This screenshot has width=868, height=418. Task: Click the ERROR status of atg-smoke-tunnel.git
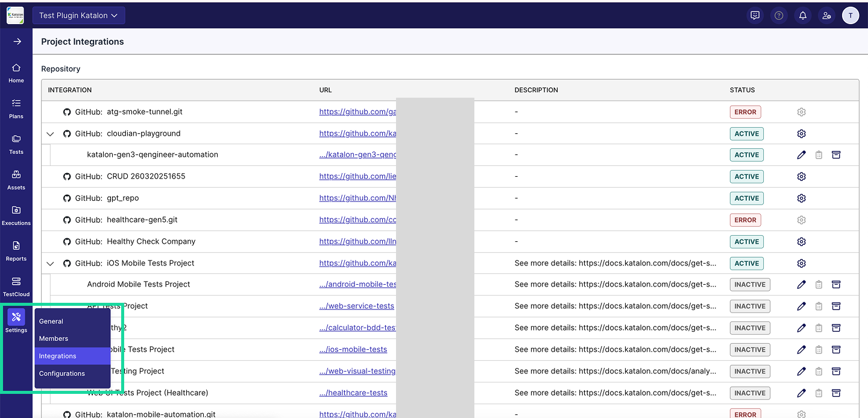[x=746, y=112]
